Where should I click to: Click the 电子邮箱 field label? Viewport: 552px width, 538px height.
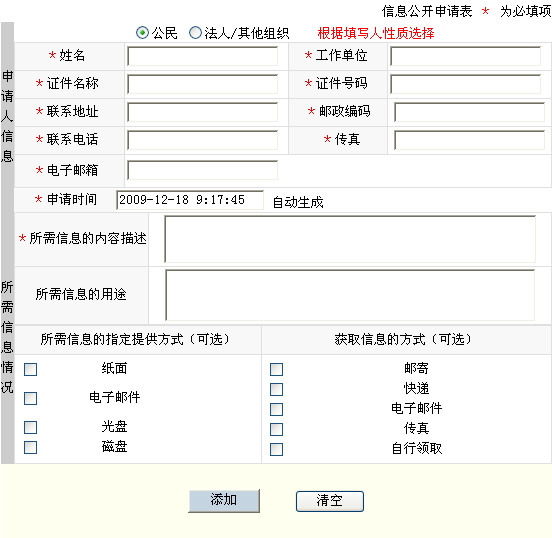coord(73,170)
